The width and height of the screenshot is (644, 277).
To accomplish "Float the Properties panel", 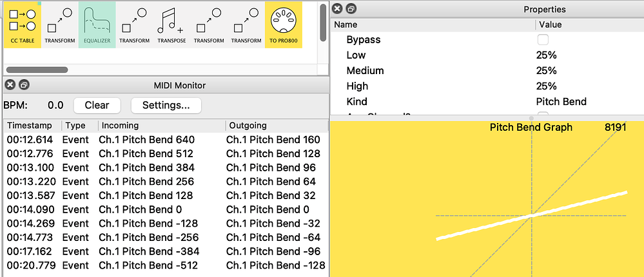I will click(351, 9).
